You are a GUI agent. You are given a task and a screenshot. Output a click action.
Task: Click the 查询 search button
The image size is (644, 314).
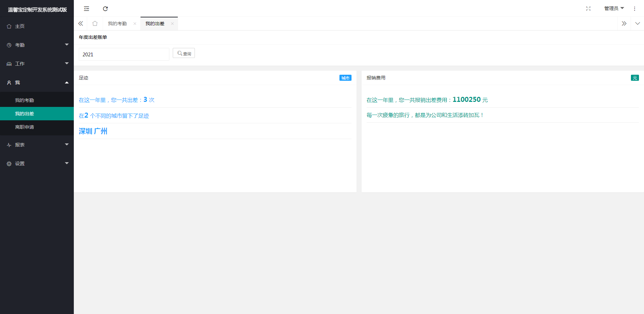pyautogui.click(x=184, y=53)
